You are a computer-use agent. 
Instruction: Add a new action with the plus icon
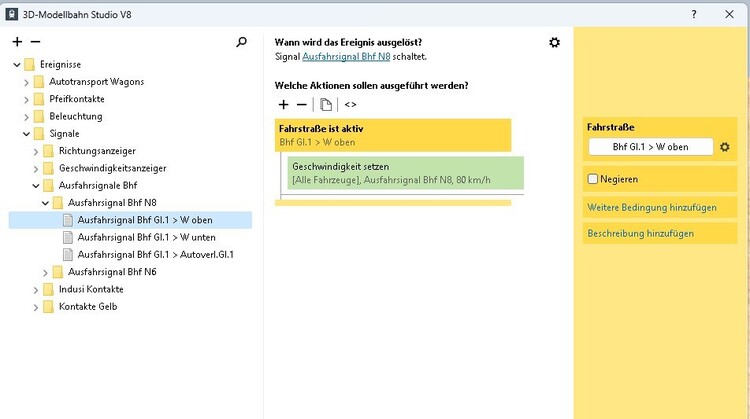283,104
